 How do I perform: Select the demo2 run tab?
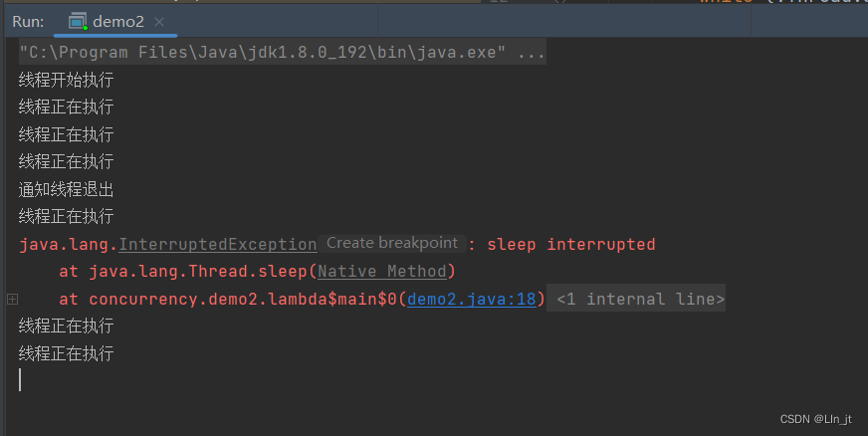coord(115,22)
